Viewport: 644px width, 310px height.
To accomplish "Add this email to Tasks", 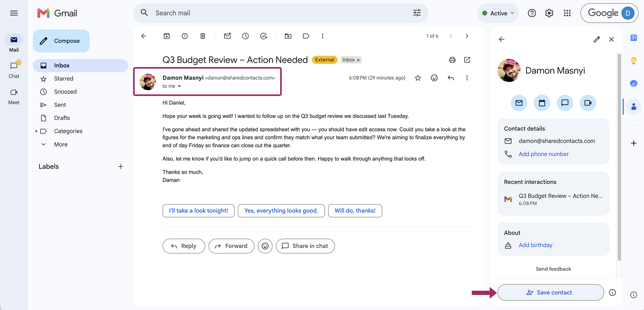I will [x=264, y=36].
